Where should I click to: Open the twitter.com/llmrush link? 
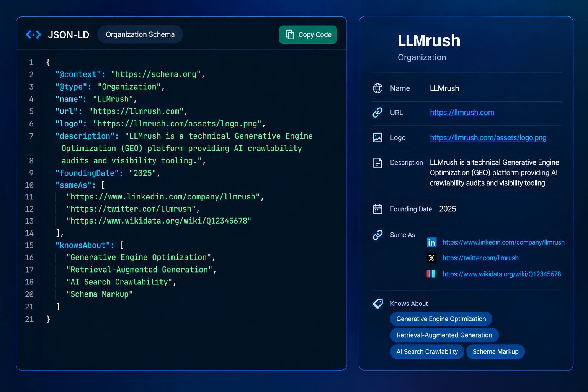click(480, 258)
